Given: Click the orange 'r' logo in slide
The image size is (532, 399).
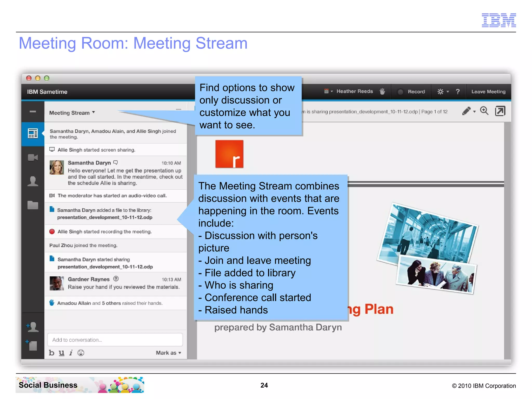Looking at the screenshot, I should [x=229, y=154].
